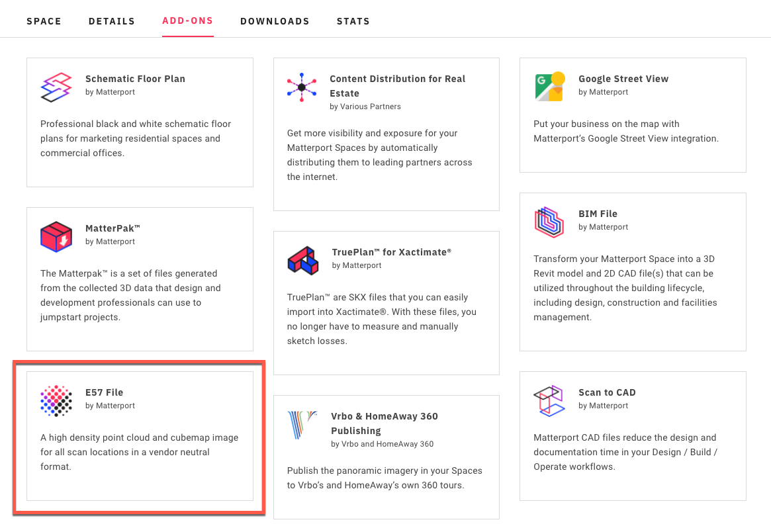Screen dimensions: 771x532
Task: Open the Stats tab
Action: pos(353,21)
